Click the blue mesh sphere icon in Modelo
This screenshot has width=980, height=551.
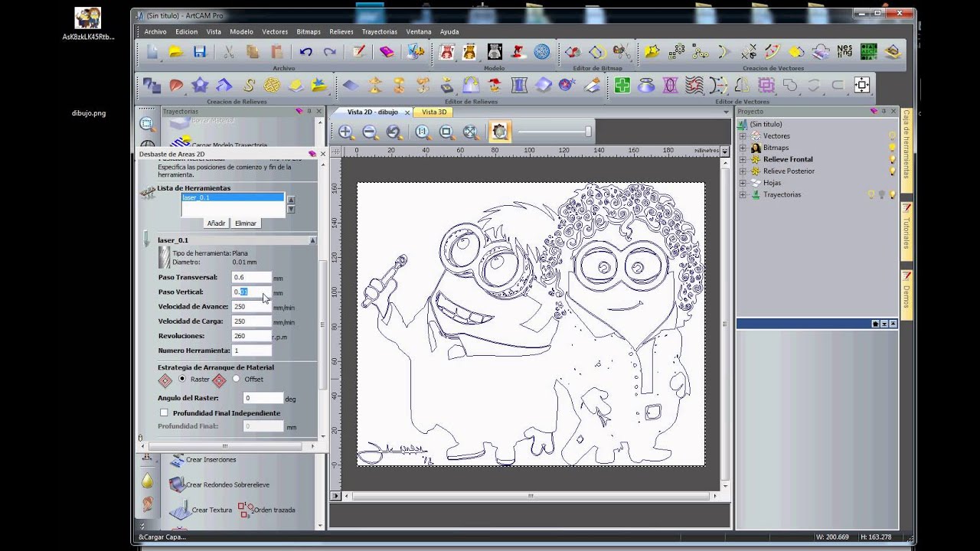(x=541, y=52)
